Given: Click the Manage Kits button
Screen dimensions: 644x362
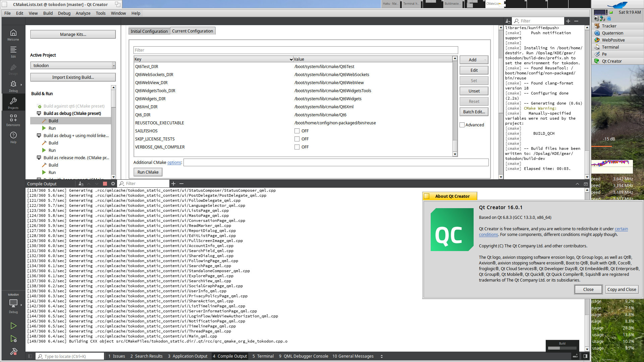Looking at the screenshot, I should point(73,35).
